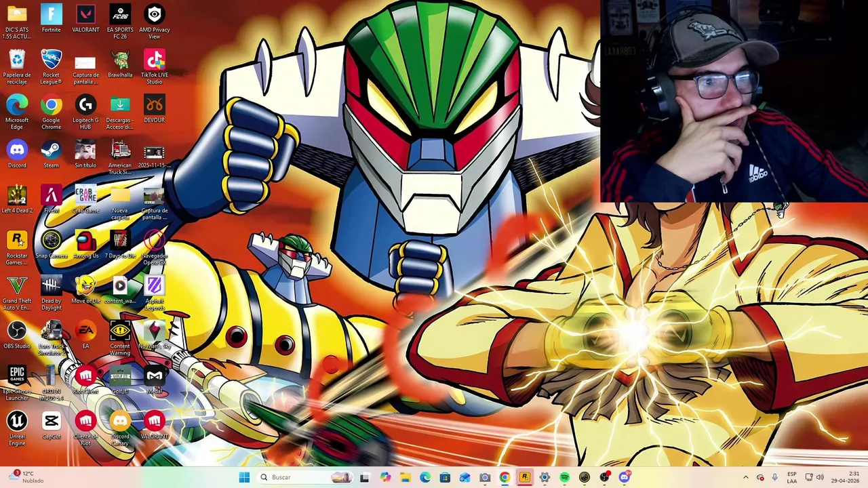This screenshot has width=868, height=488.
Task: Open Left 4 Dead 2 shortcut
Action: click(x=17, y=200)
